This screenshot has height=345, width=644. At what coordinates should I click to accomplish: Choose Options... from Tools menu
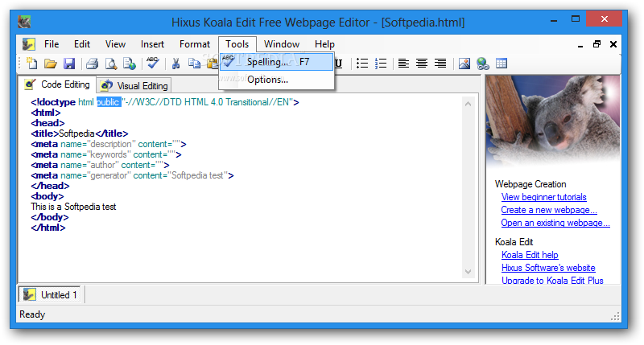tap(276, 80)
